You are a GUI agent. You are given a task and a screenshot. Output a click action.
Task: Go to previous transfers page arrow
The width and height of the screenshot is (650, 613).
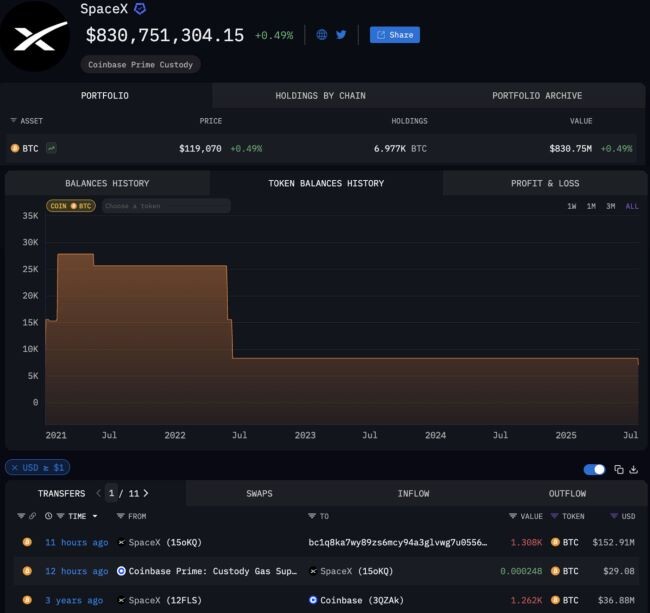pos(98,493)
